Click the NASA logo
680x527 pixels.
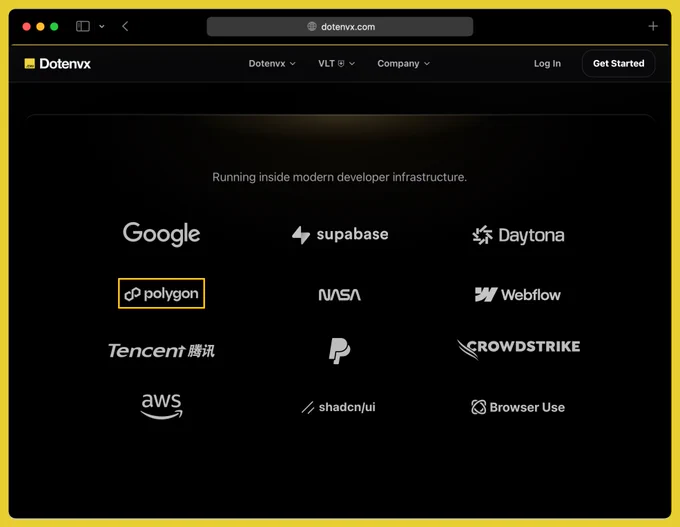click(x=340, y=295)
